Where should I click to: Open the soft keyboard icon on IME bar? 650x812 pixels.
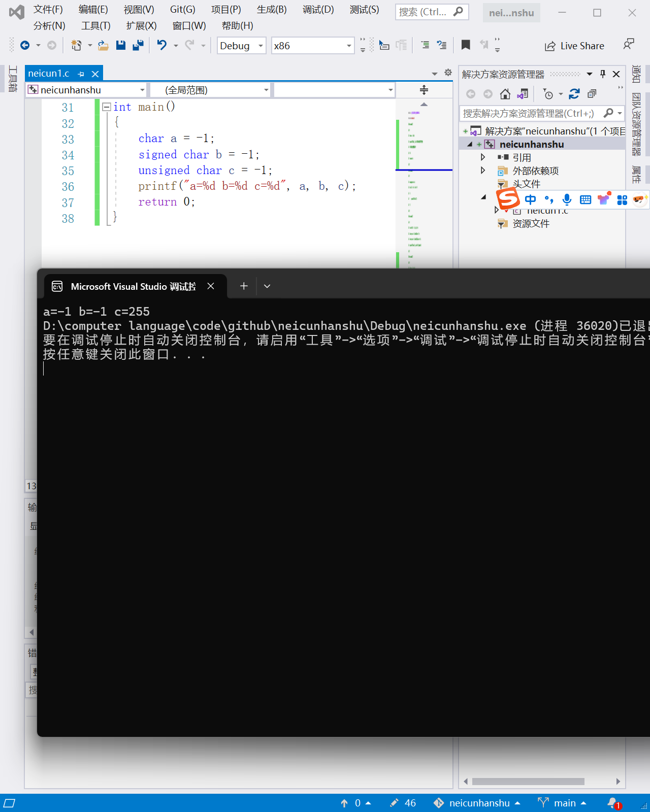[586, 199]
